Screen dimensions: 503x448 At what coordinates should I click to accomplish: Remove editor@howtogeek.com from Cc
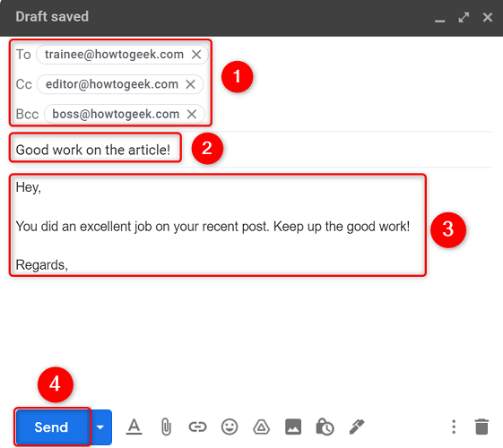[x=191, y=84]
